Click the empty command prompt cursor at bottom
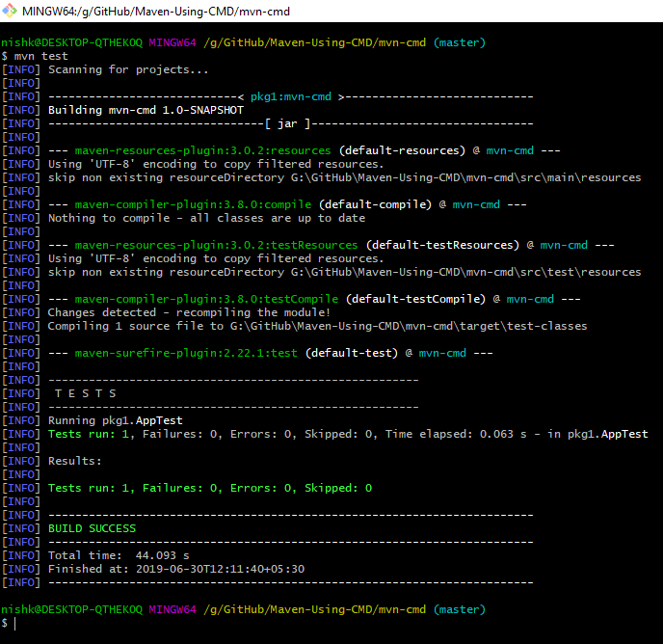 click(x=14, y=623)
